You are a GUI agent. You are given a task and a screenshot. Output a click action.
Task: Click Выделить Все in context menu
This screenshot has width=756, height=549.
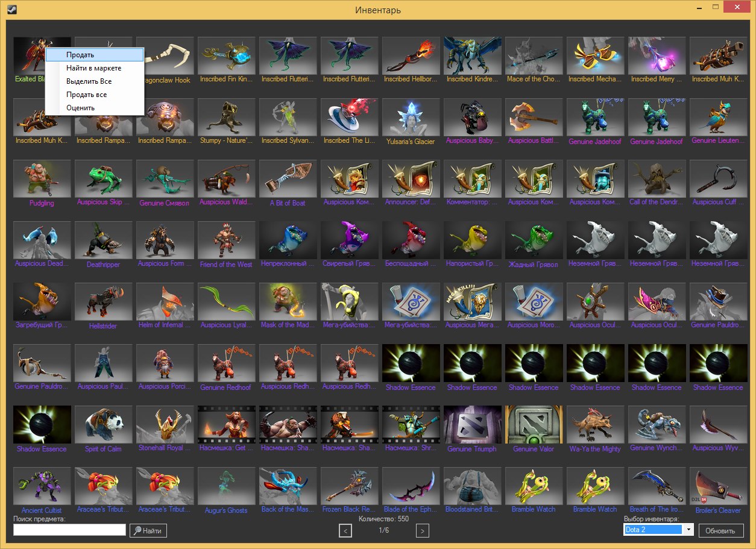coord(95,81)
